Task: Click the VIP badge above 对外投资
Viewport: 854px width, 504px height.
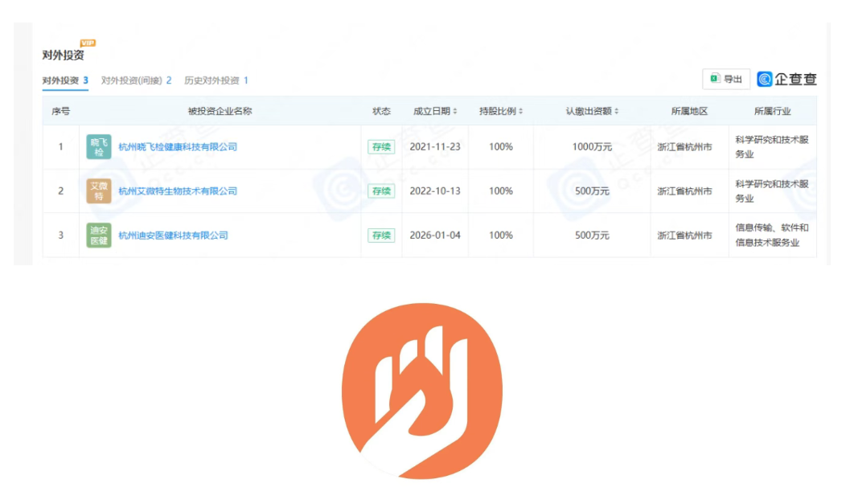Action: 88,43
